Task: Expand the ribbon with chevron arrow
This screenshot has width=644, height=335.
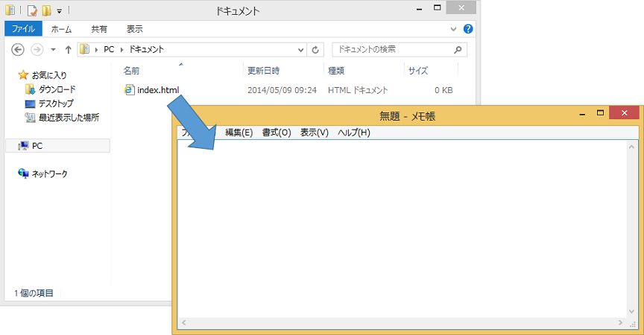Action: (453, 29)
